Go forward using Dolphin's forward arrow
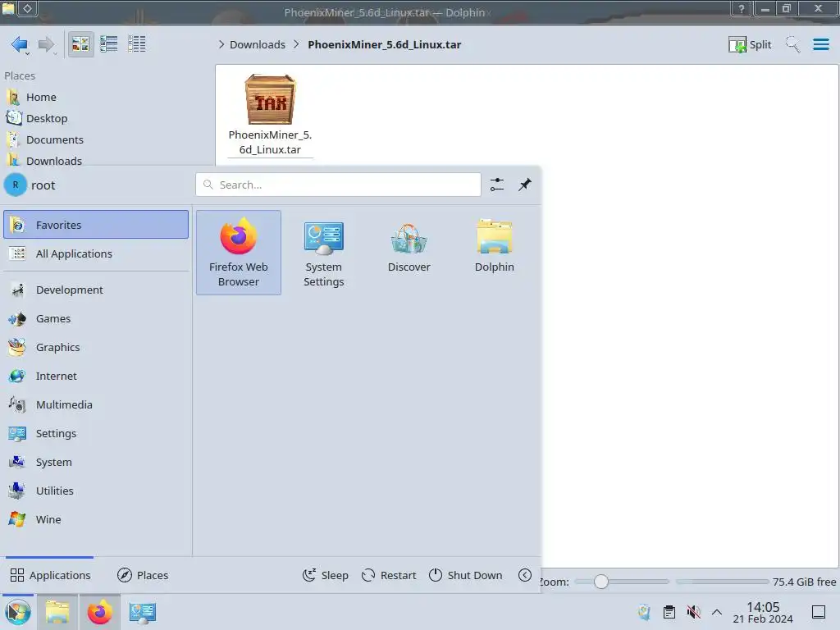This screenshot has height=630, width=840. pyautogui.click(x=46, y=44)
